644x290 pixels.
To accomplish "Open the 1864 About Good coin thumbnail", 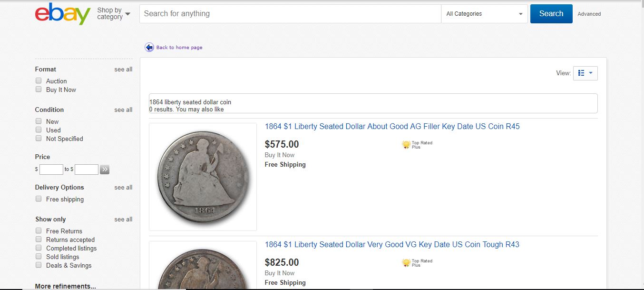I will tap(203, 177).
